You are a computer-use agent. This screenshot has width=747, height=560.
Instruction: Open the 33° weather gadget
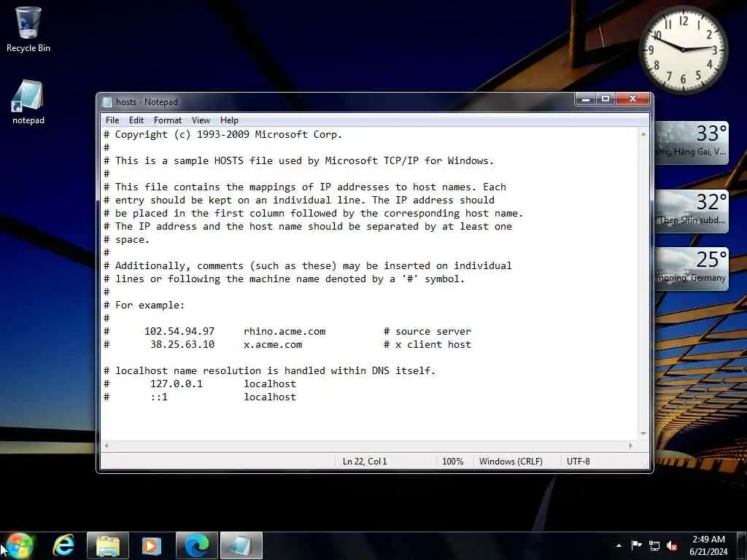tap(692, 142)
